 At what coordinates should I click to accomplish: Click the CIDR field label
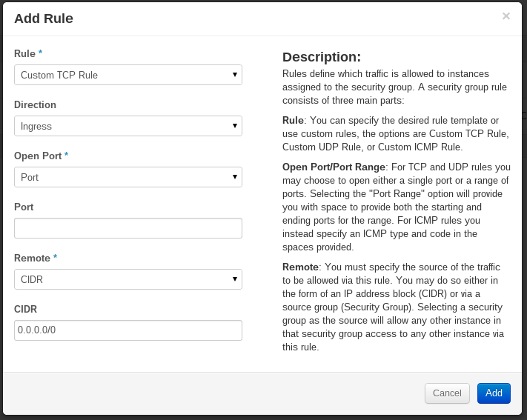click(x=25, y=309)
